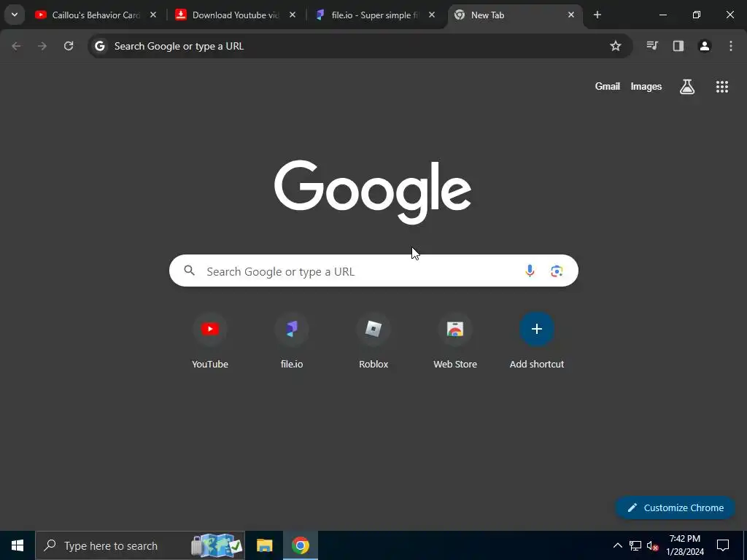The height and width of the screenshot is (560, 747).
Task: Open the clock and date
Action: pos(684,545)
